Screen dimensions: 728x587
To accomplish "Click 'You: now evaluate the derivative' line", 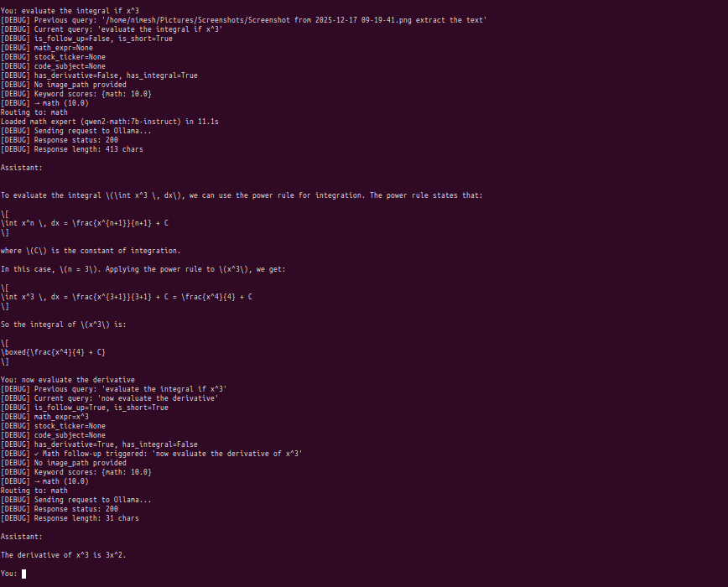I will click(x=67, y=380).
